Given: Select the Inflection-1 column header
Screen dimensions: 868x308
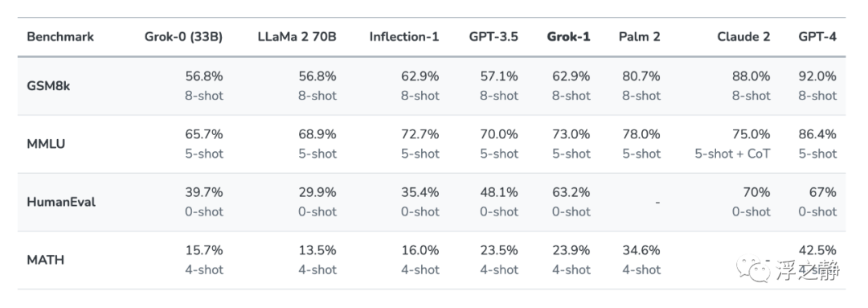Looking at the screenshot, I should click(x=404, y=37).
